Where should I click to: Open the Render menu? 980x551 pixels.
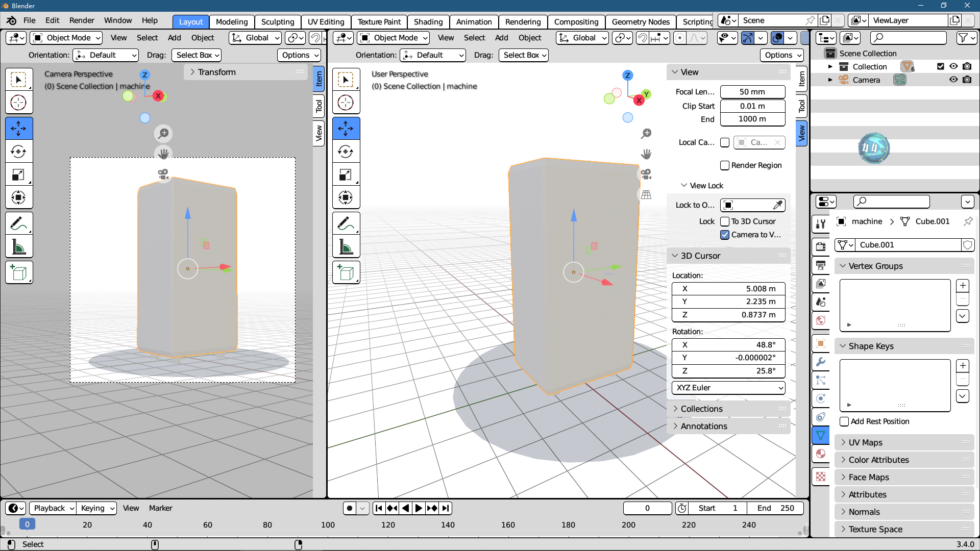point(82,20)
